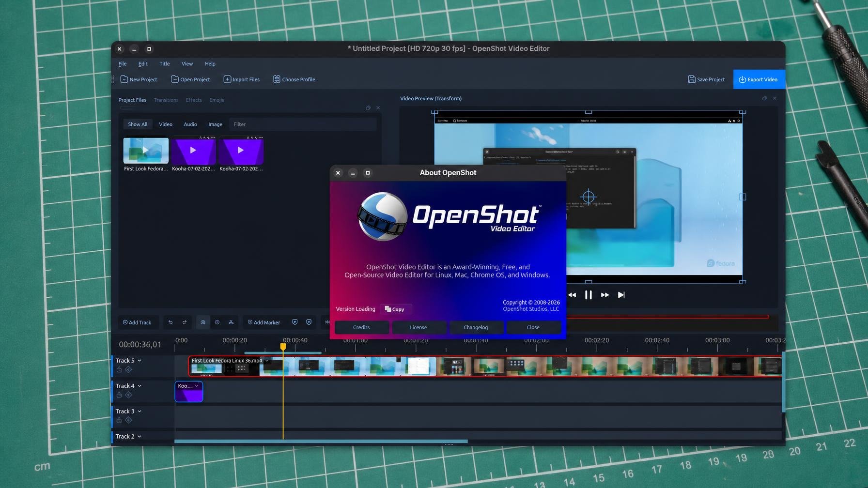Open the Track 2 dropdown menu
Viewport: 868px width, 488px height.
(x=139, y=436)
